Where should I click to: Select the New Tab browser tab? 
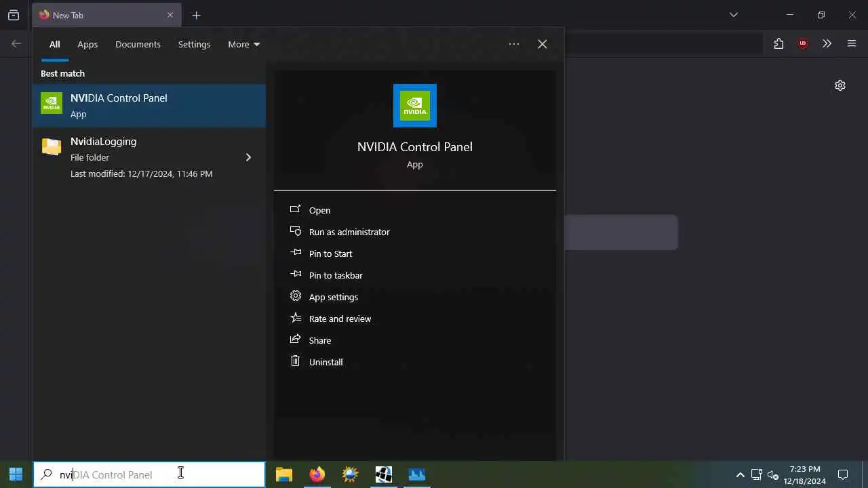106,15
